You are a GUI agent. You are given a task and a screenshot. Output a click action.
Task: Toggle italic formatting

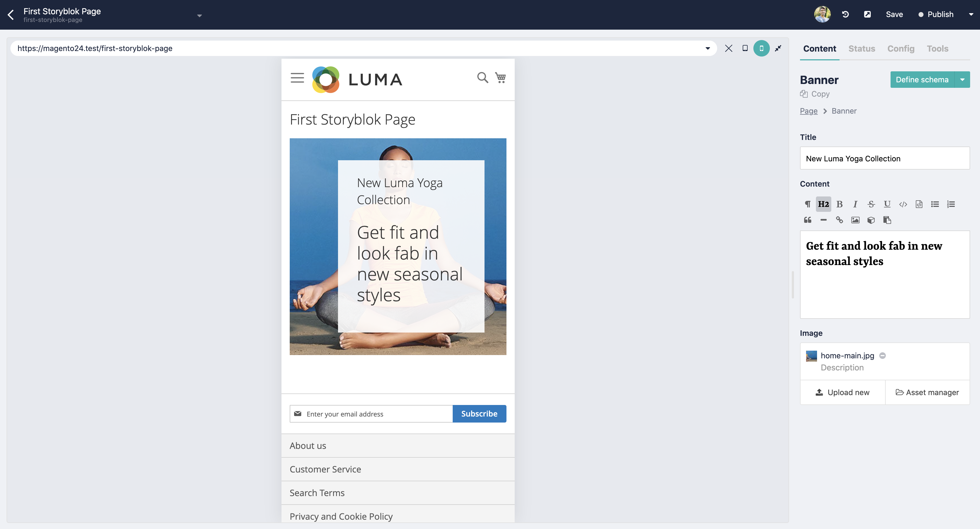(855, 204)
